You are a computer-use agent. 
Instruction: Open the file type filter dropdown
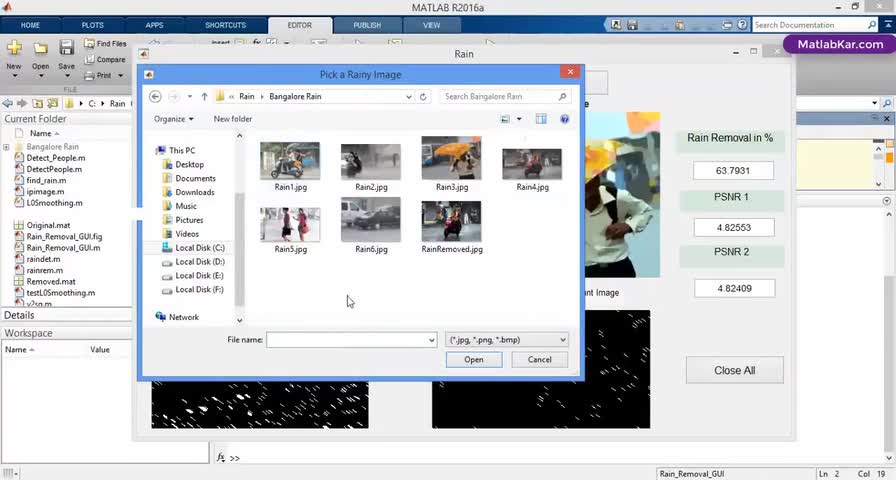tap(506, 340)
